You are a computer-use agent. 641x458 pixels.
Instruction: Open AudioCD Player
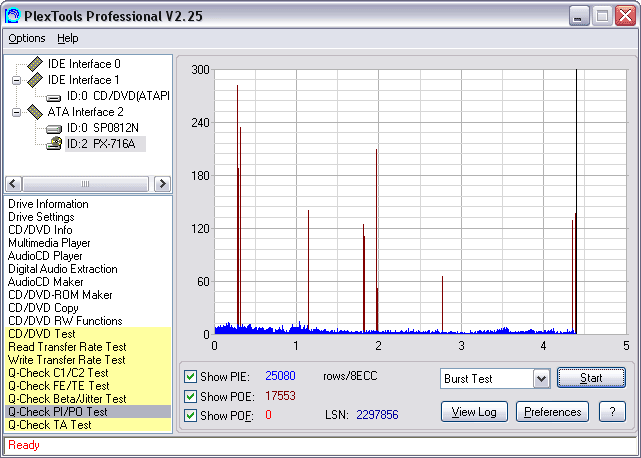(45, 256)
